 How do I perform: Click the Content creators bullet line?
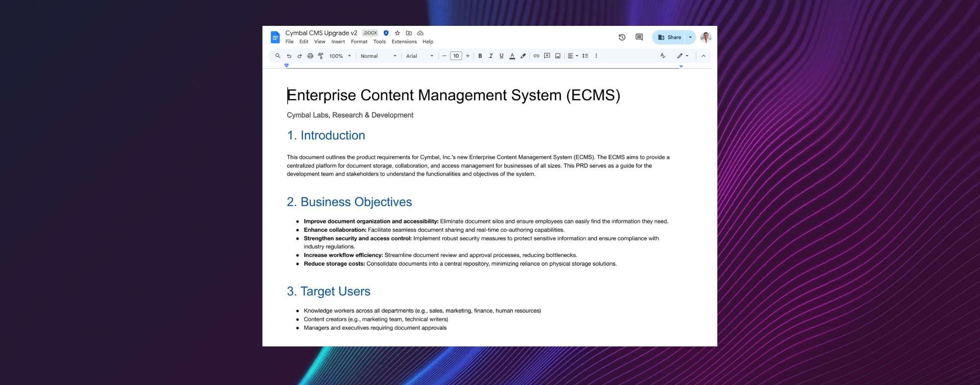click(x=376, y=319)
